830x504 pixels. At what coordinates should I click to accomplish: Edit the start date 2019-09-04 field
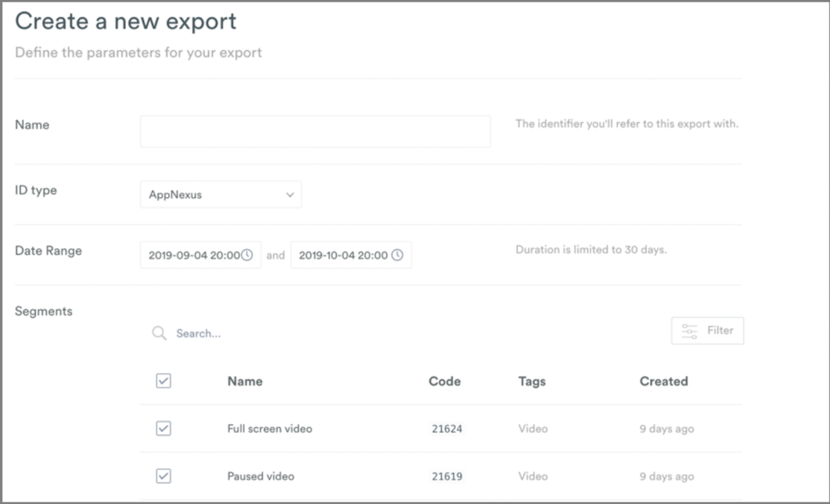point(193,255)
